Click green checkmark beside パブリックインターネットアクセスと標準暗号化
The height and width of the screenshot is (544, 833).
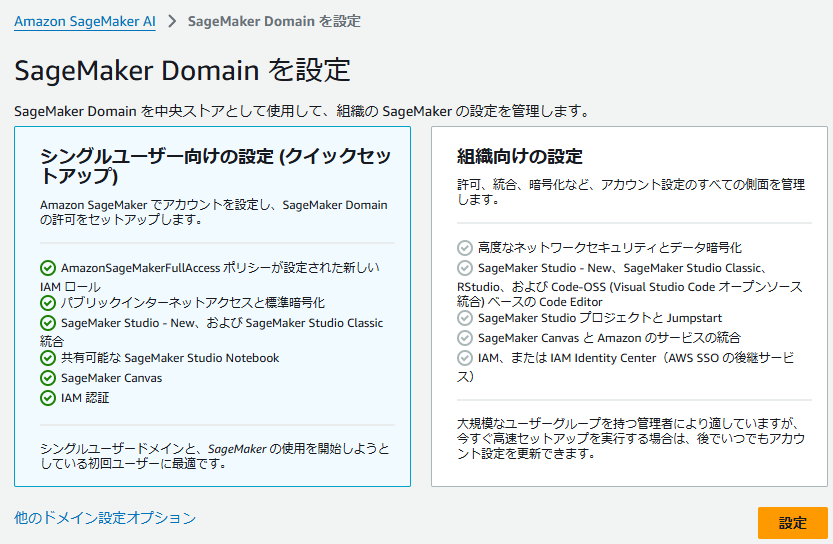48,303
